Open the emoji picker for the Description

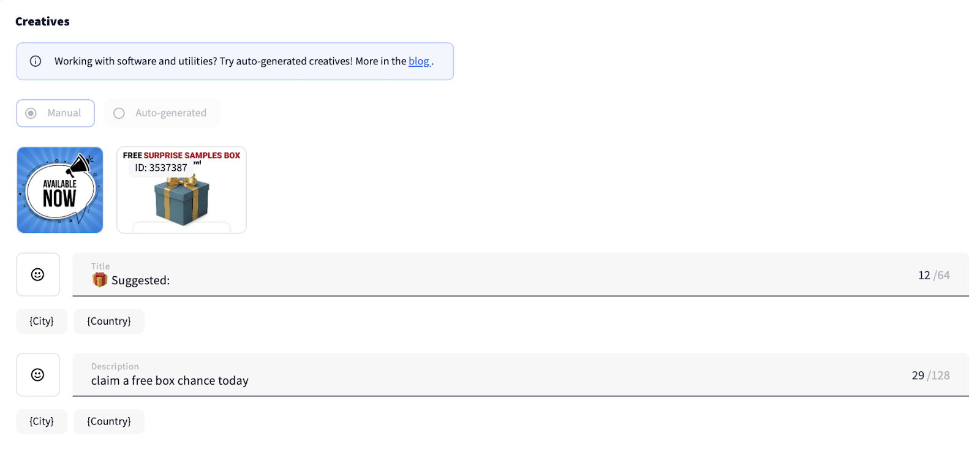(38, 375)
